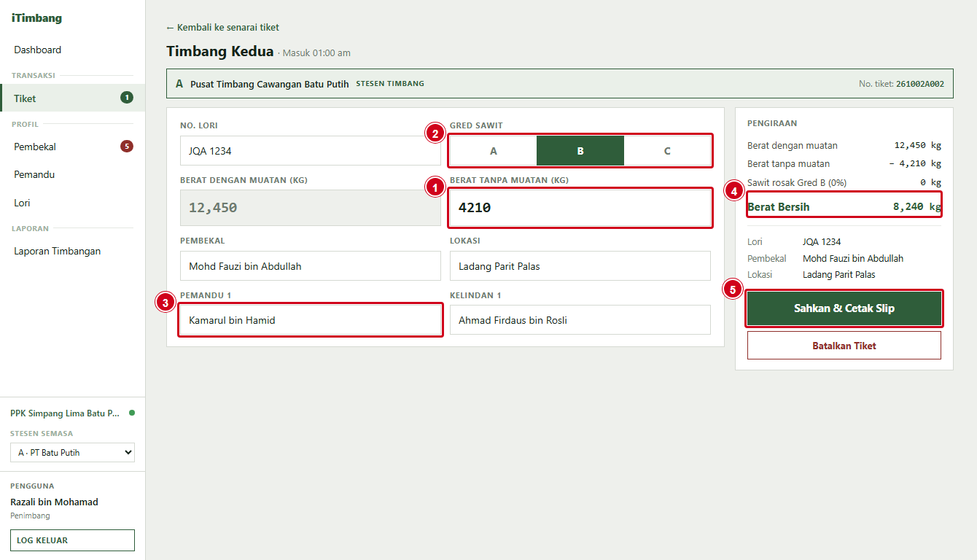Image resolution: width=977 pixels, height=560 pixels.
Task: Select sawit grade A
Action: pyautogui.click(x=494, y=151)
